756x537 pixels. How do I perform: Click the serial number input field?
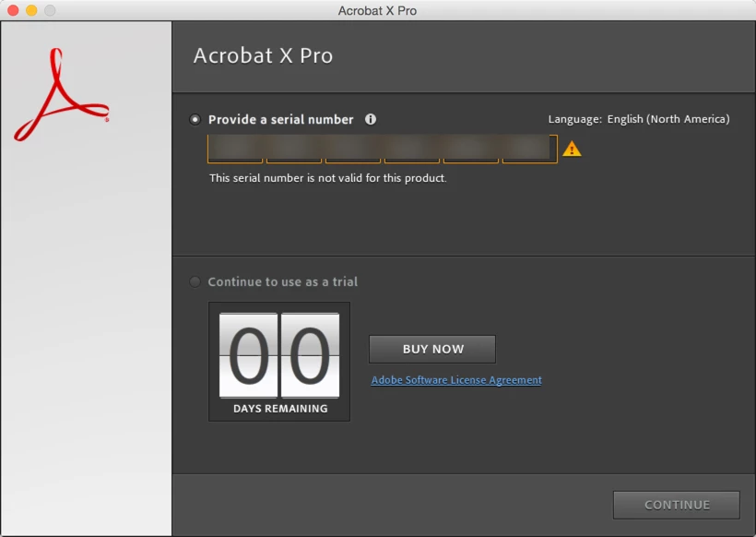[383, 149]
